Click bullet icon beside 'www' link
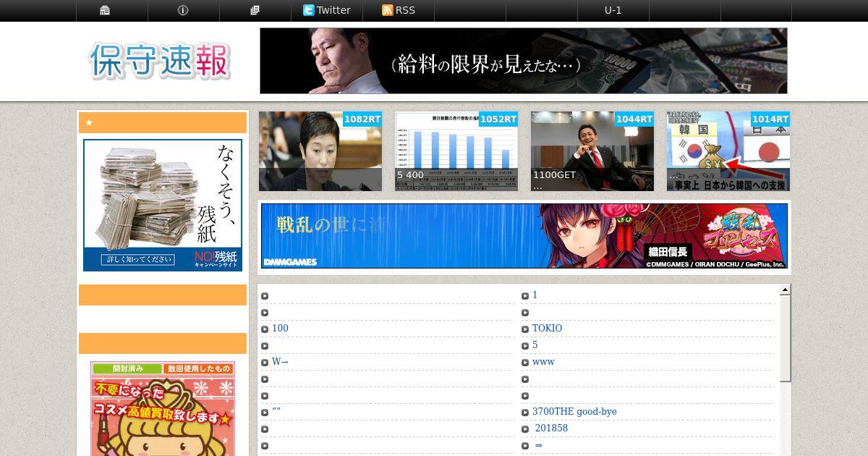 pyautogui.click(x=525, y=363)
